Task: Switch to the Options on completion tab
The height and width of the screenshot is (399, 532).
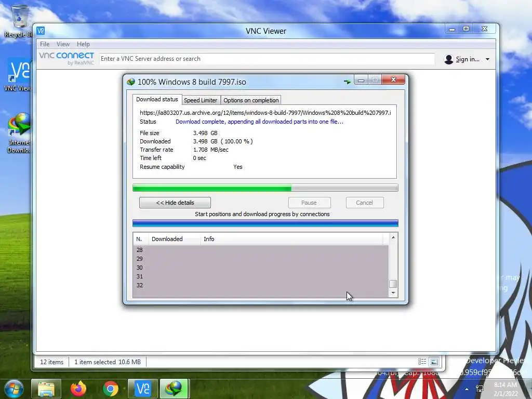Action: [251, 100]
